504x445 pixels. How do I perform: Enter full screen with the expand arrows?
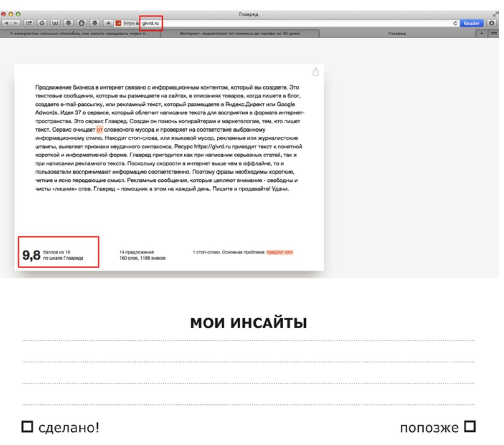pyautogui.click(x=495, y=14)
